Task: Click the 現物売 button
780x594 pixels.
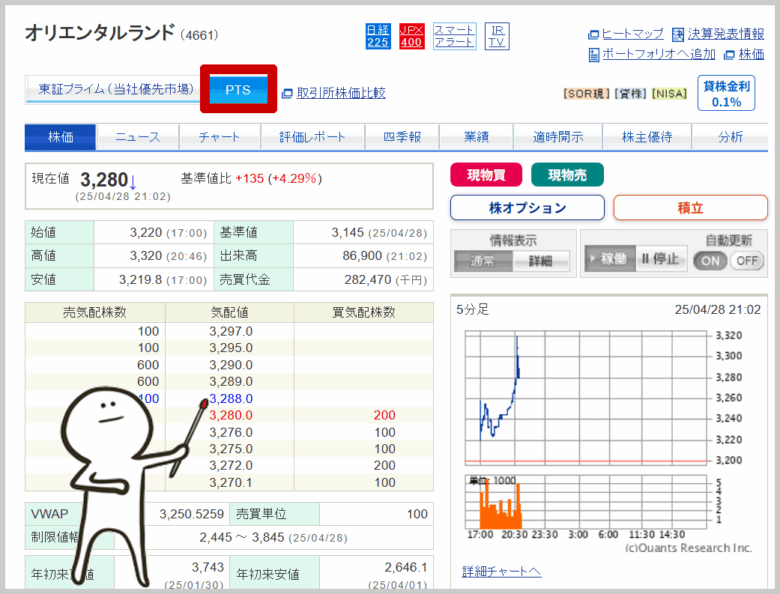Action: 568,175
